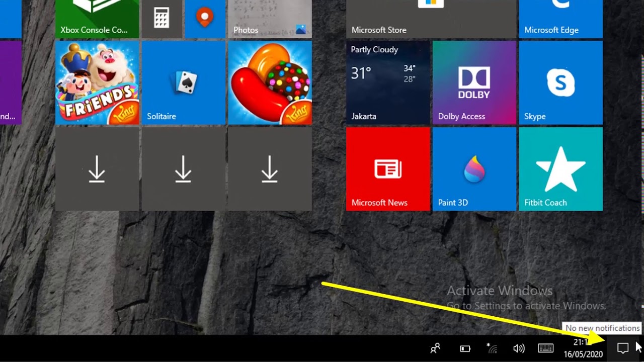Open the Microsoft News tile
The width and height of the screenshot is (644, 362).
[x=388, y=169]
